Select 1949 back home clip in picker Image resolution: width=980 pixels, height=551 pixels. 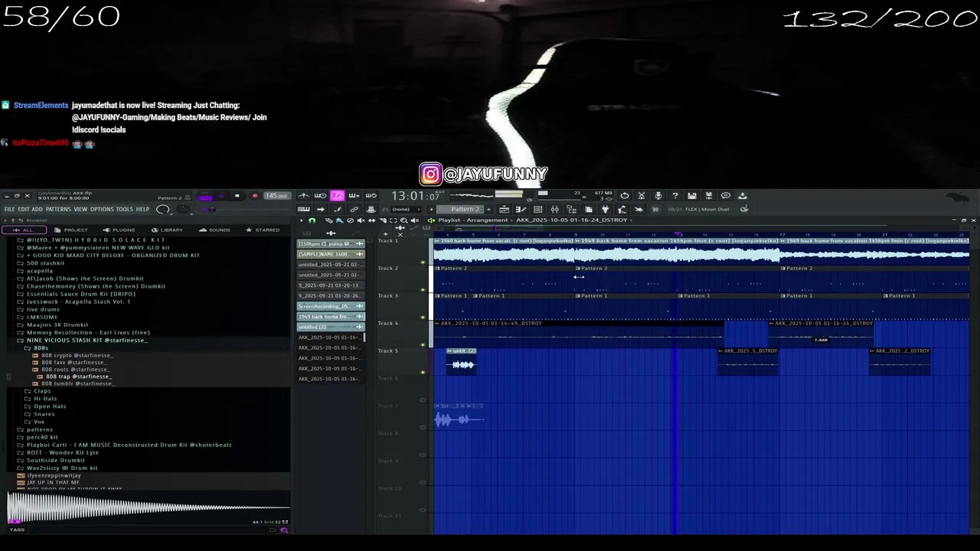click(331, 317)
